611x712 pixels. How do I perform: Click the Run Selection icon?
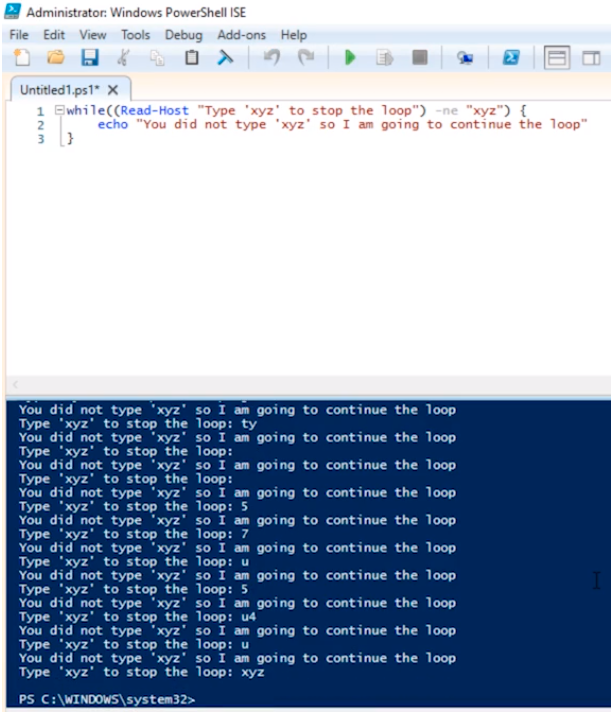click(x=384, y=58)
